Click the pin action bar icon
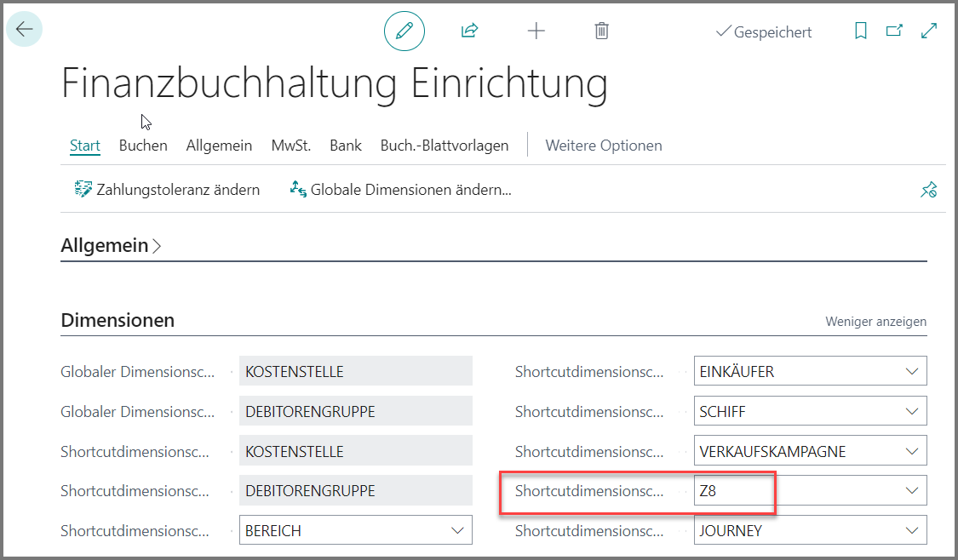This screenshot has height=560, width=958. (929, 190)
